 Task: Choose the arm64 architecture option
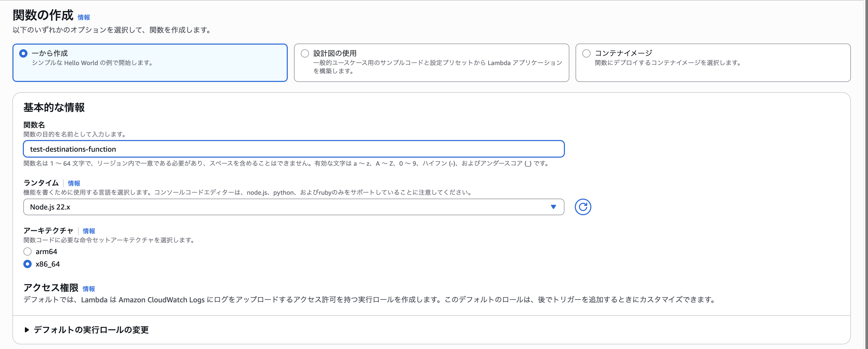click(x=27, y=251)
